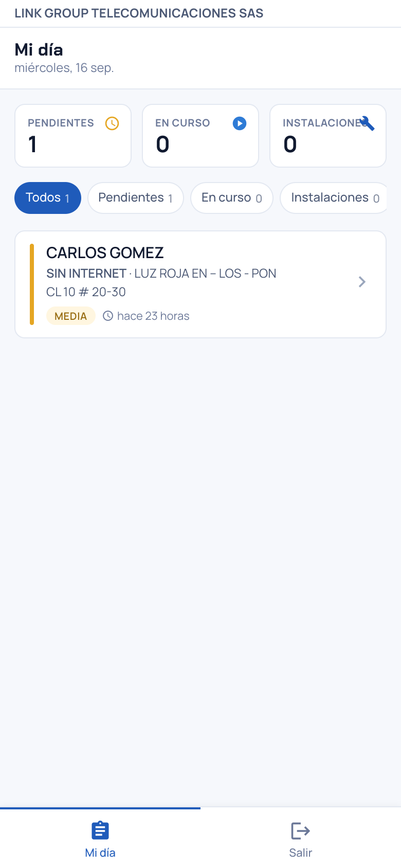Filter list by Pendientes chip
The image size is (401, 868).
(x=136, y=198)
